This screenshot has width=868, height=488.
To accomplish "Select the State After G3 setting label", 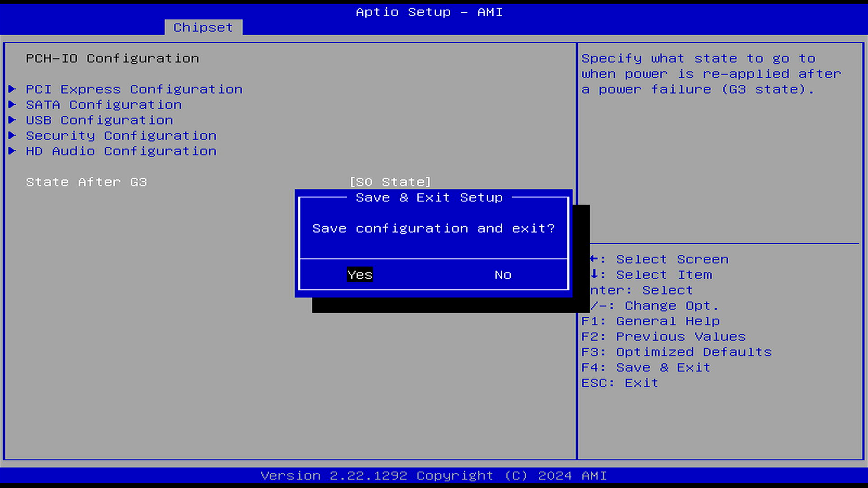I will pos(86,182).
